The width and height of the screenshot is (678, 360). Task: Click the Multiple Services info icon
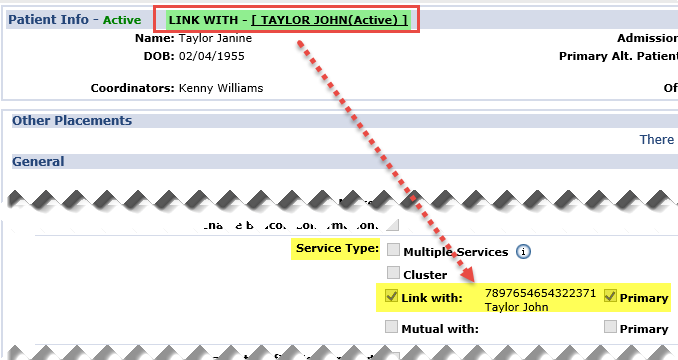(523, 252)
